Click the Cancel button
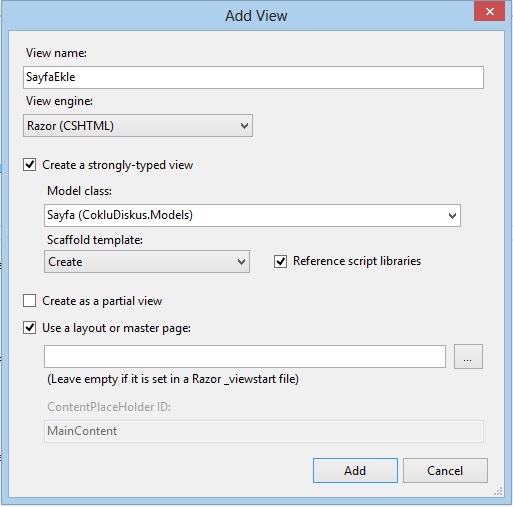513x507 pixels. [445, 471]
